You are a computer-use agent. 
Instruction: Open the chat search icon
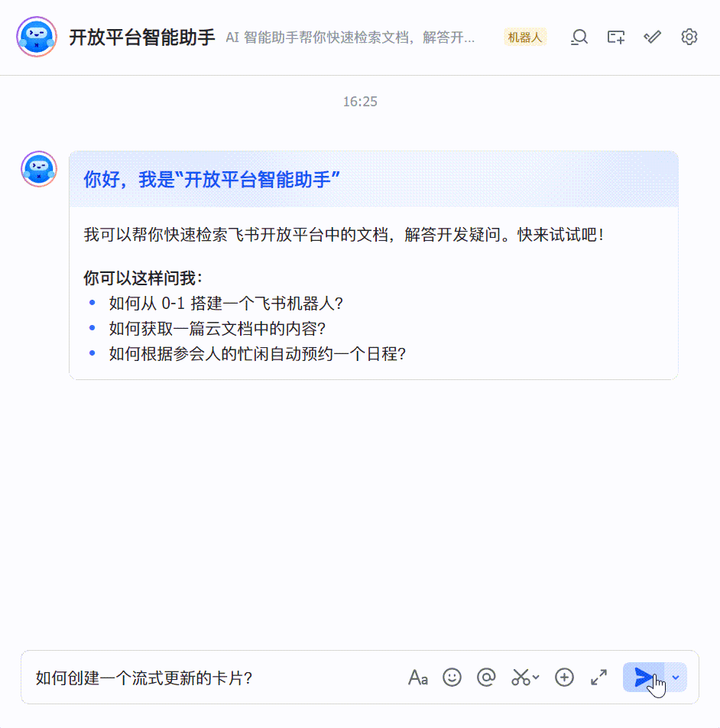pyautogui.click(x=579, y=37)
